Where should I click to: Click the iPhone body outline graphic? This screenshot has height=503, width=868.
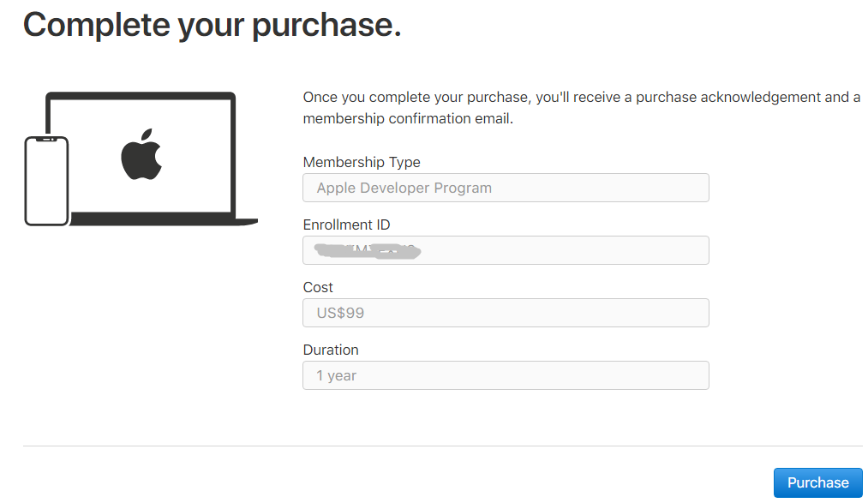(x=47, y=180)
